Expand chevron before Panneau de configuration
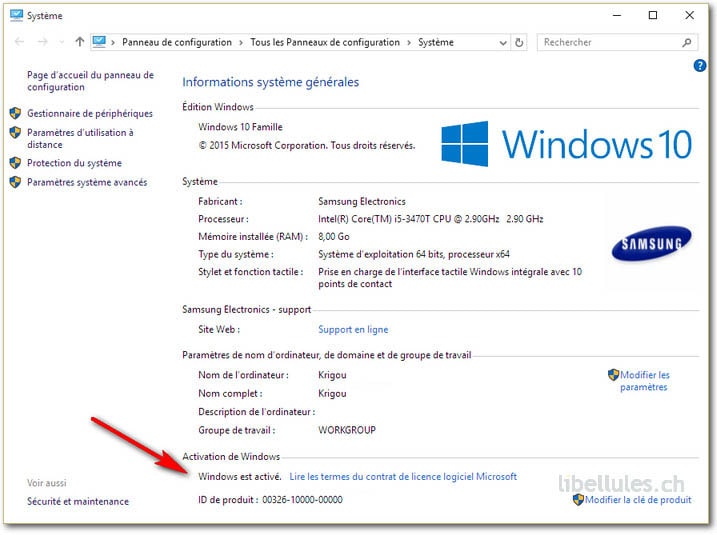This screenshot has width=717, height=535. tap(112, 43)
